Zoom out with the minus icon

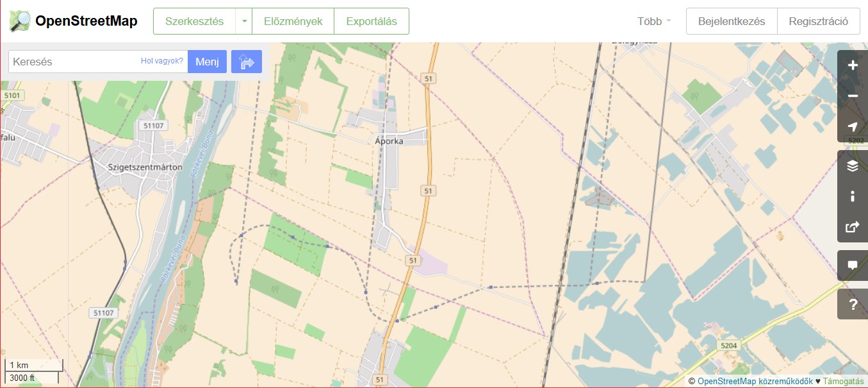853,96
